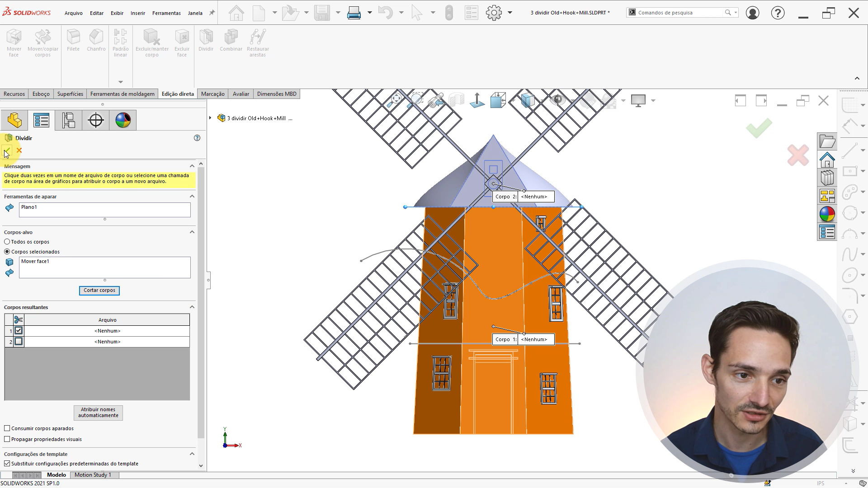This screenshot has height=488, width=868.
Task: Switch to the Superfícies tab
Action: [x=70, y=94]
